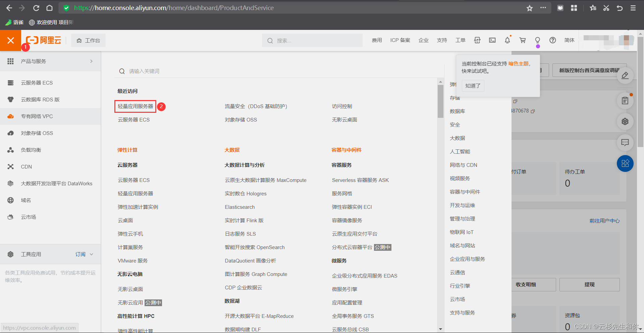Open the 费用 menu
The image size is (644, 333).
[x=377, y=40]
